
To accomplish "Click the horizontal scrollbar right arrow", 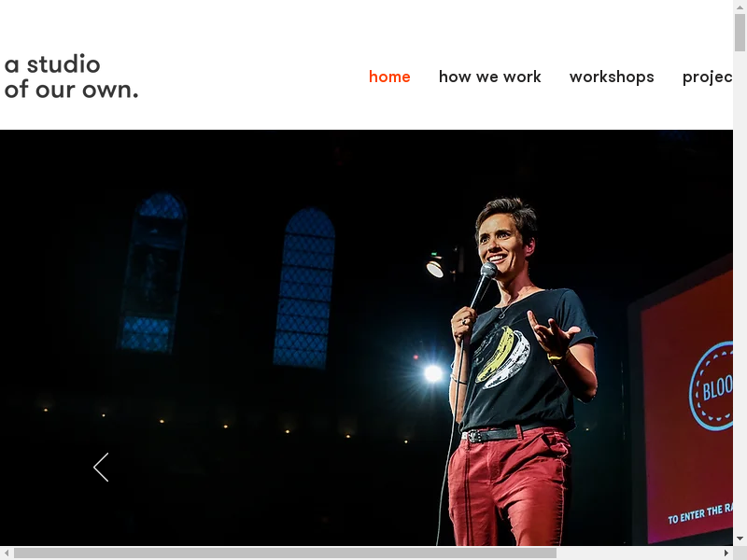I will tap(726, 553).
